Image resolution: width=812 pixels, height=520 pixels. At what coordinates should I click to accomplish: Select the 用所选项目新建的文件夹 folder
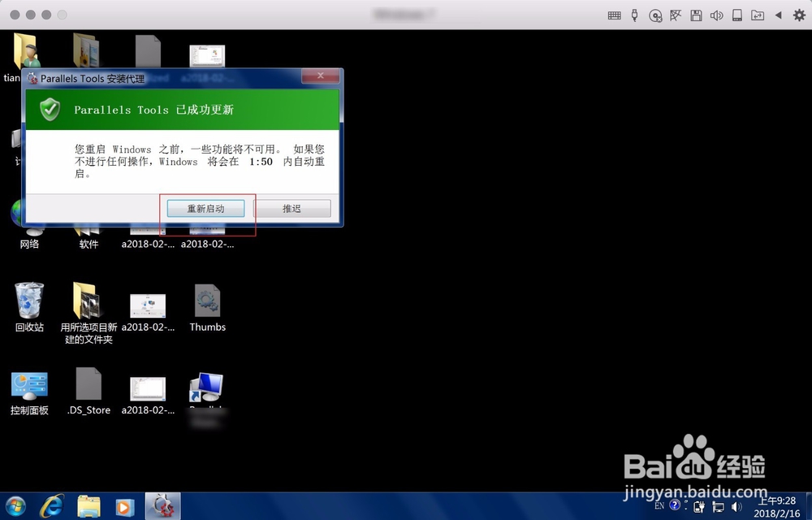pyautogui.click(x=89, y=313)
